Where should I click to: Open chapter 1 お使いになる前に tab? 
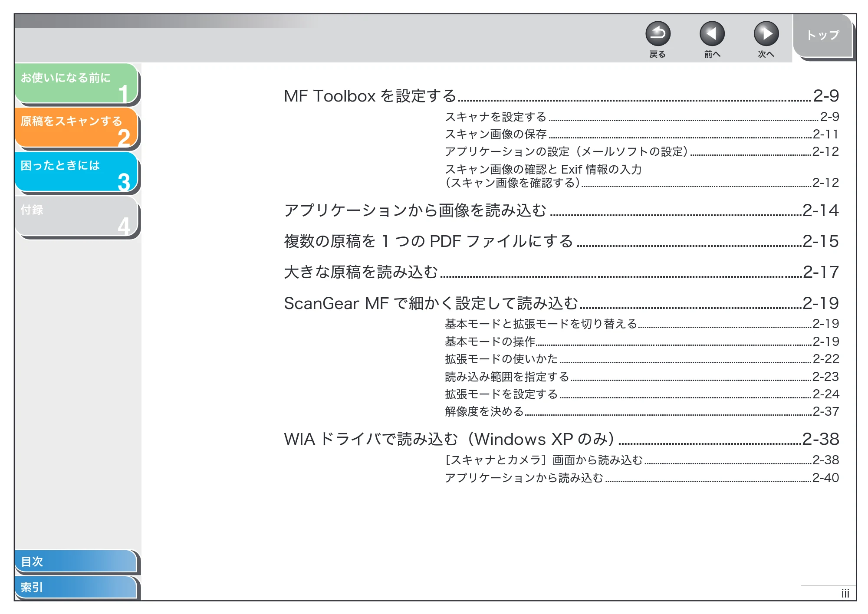[x=76, y=83]
